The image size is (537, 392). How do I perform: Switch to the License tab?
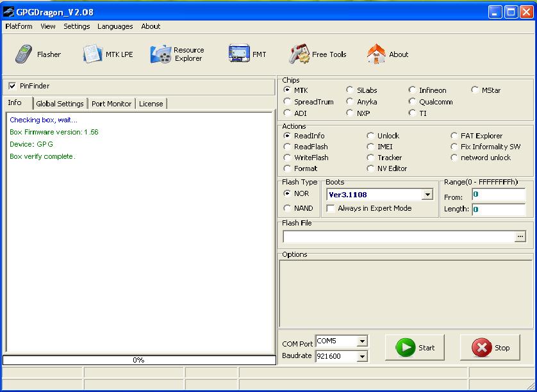pos(151,104)
